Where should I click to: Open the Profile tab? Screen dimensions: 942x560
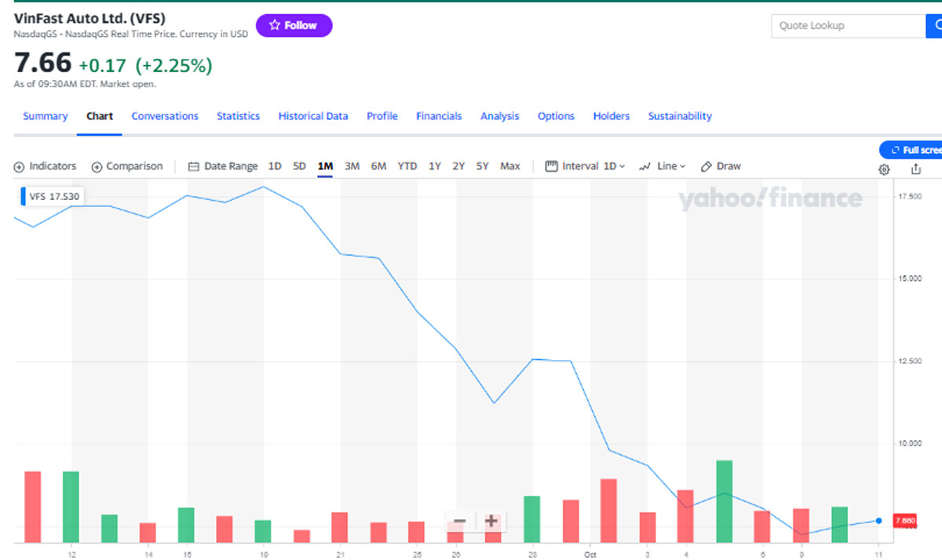[382, 116]
